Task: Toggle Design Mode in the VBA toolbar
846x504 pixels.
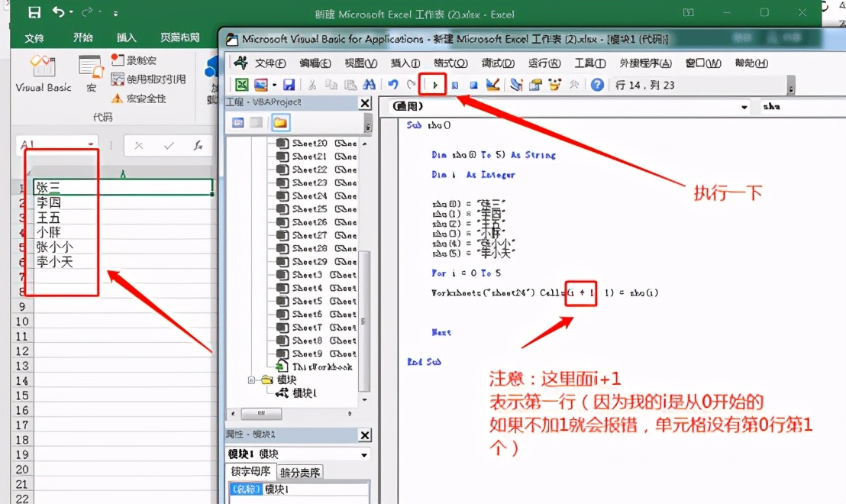Action: (x=492, y=85)
